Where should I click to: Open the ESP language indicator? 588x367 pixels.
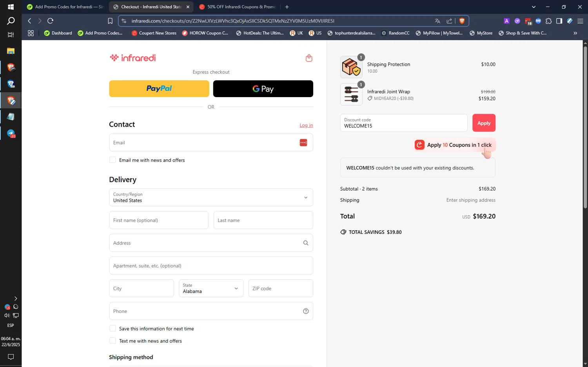coord(11,325)
